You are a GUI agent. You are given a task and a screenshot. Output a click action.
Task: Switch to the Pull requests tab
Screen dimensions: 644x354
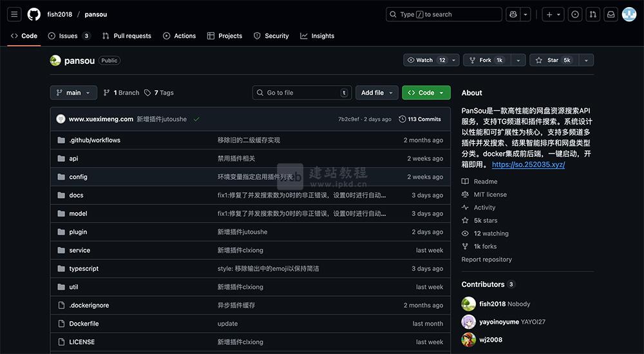point(127,35)
